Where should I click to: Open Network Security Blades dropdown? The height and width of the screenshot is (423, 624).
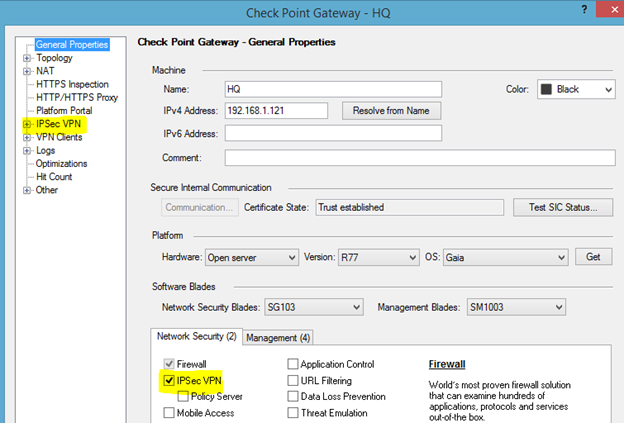point(314,307)
